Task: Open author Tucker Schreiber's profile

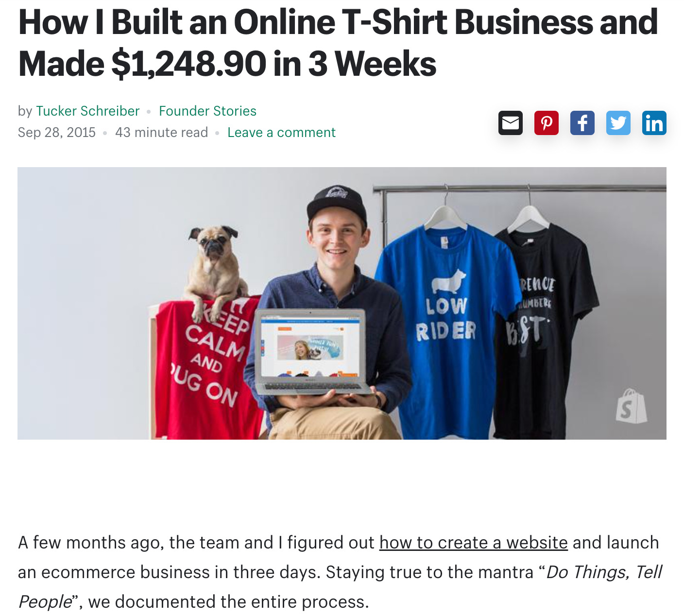Action: tap(87, 111)
